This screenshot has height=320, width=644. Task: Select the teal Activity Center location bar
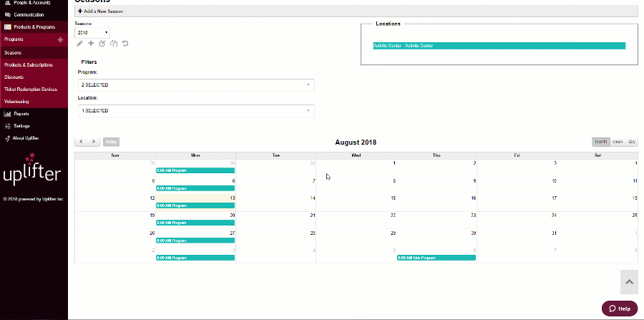[x=499, y=46]
